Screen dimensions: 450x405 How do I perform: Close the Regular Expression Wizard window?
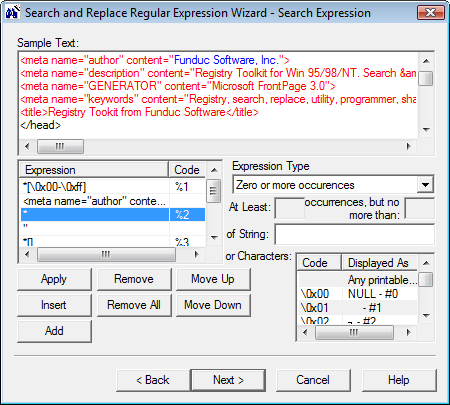point(431,13)
